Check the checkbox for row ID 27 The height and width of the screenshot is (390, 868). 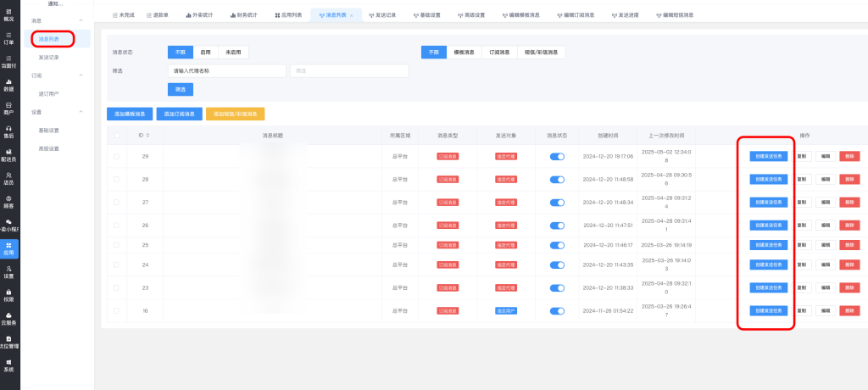click(x=116, y=203)
